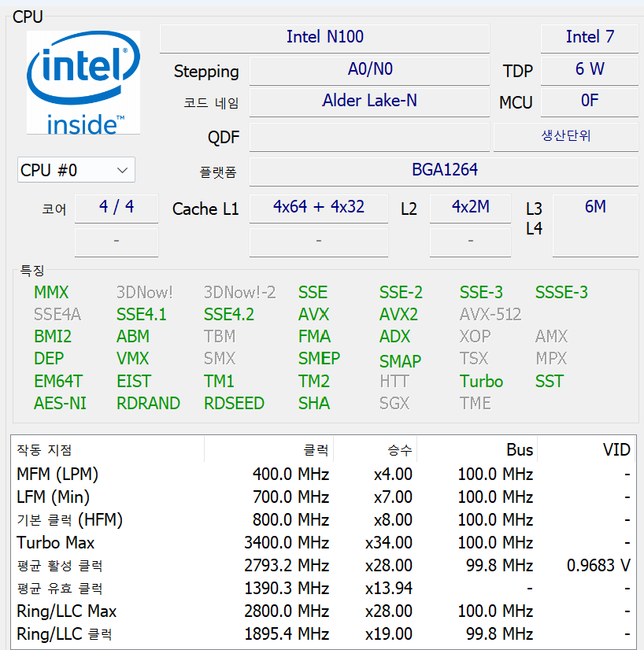644x650 pixels.
Task: Select the MFM (LPM) row
Action: (323, 474)
